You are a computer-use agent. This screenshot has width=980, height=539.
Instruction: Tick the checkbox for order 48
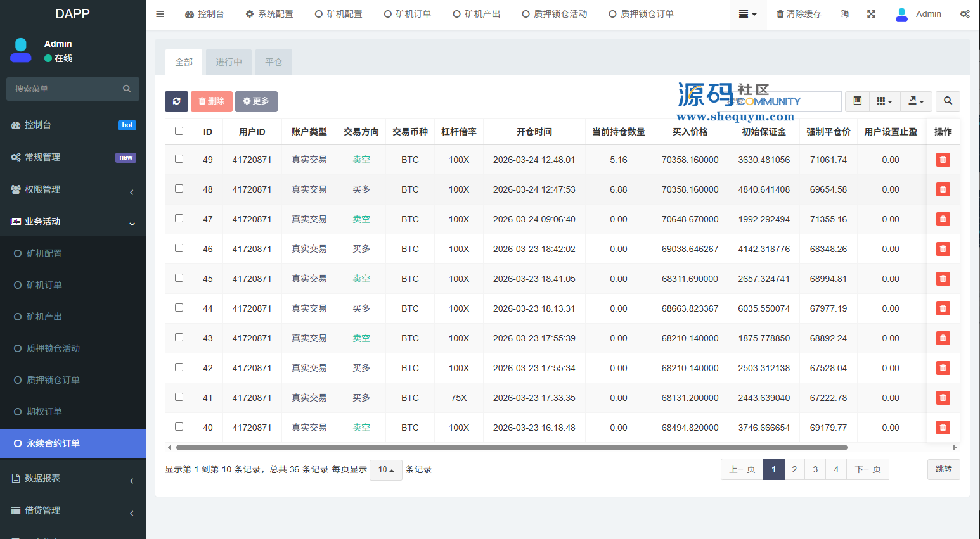[179, 189]
